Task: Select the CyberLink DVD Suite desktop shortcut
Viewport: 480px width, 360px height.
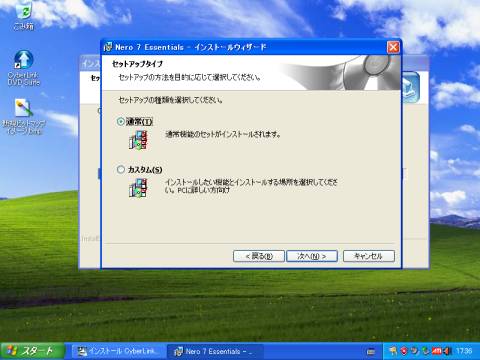Action: pyautogui.click(x=23, y=68)
